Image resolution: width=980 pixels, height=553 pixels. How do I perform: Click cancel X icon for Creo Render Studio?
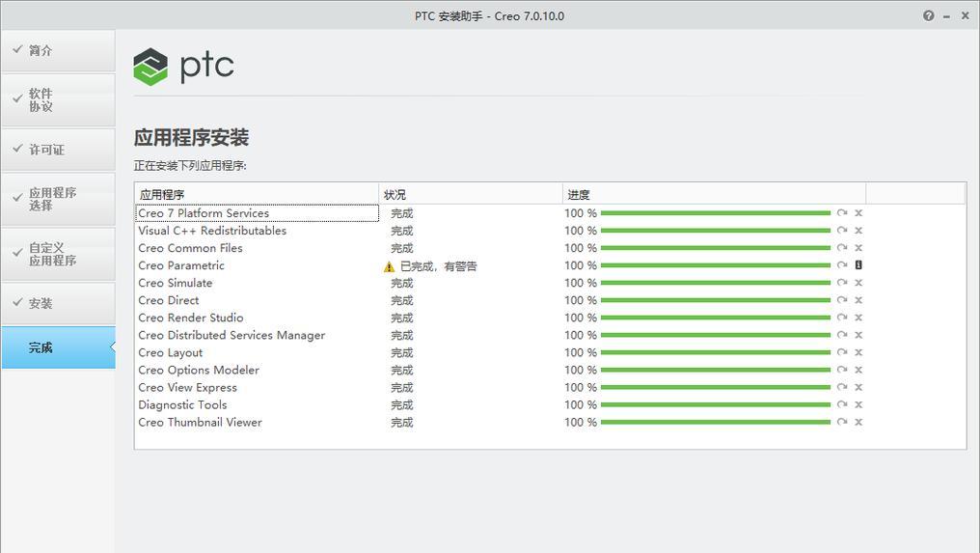click(858, 318)
